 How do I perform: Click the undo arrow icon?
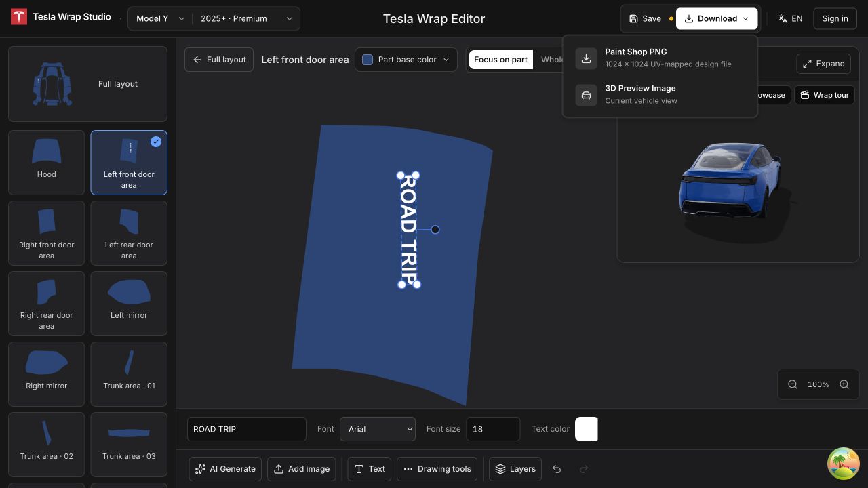coord(557,469)
